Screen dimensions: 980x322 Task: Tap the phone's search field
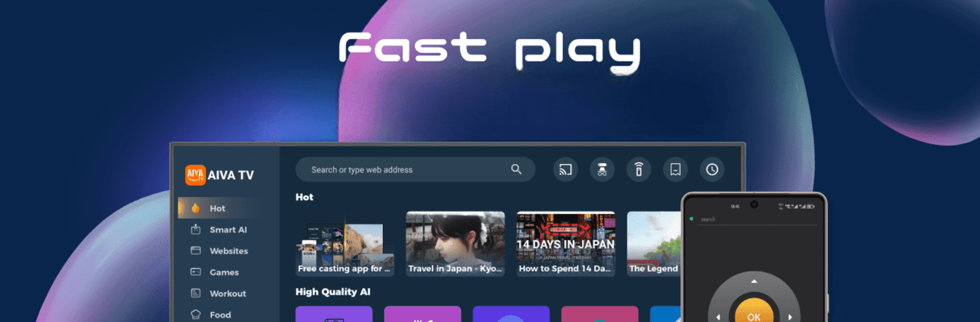click(758, 219)
